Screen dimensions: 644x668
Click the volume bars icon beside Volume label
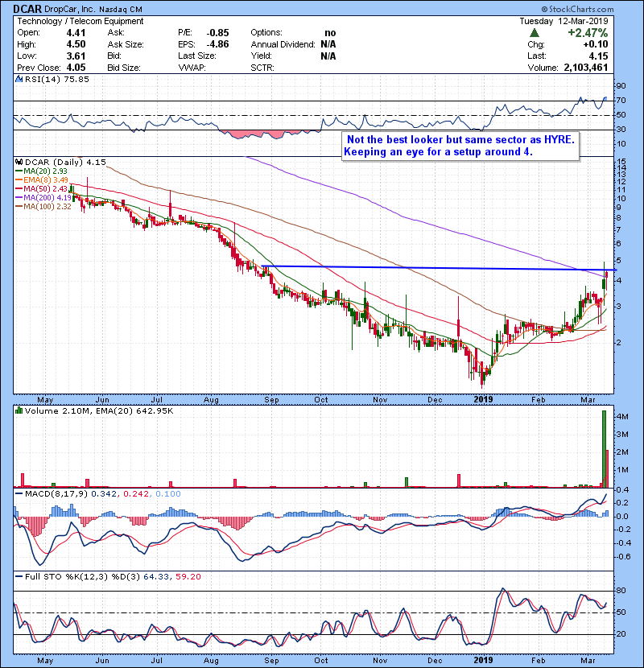19,410
